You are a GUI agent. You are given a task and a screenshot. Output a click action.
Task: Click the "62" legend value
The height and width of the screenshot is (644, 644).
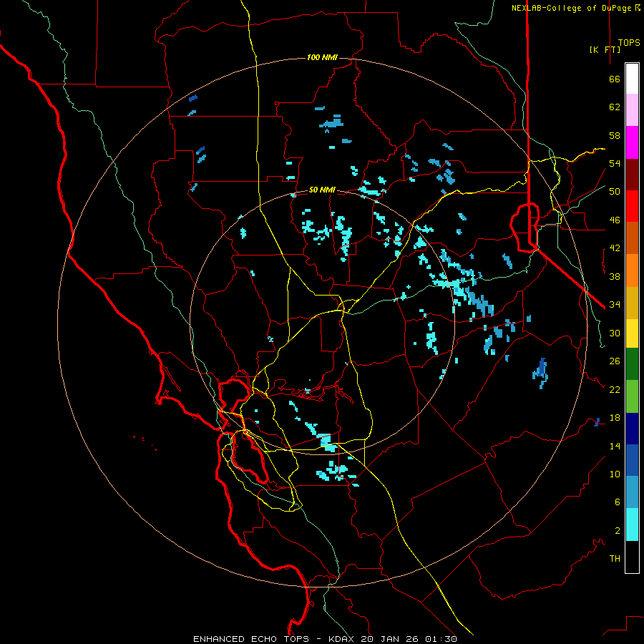coord(615,107)
